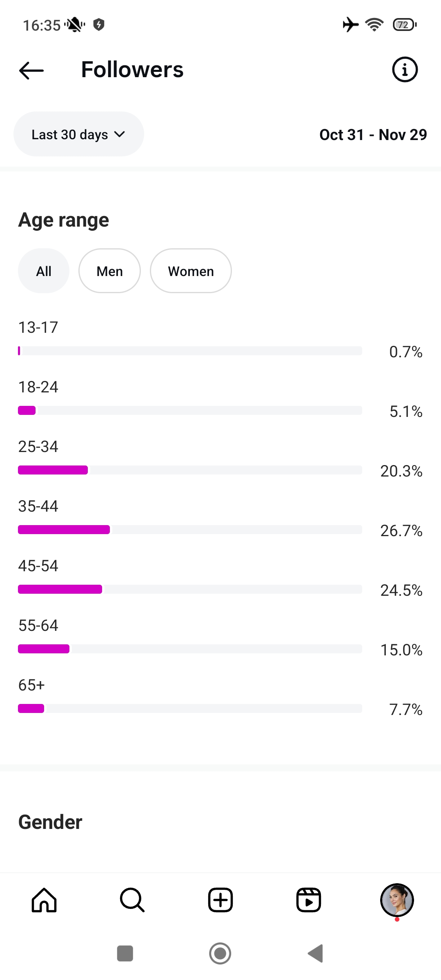The image size is (441, 980).
Task: Tap the 45-54 percentage value 24.5%
Action: tap(401, 590)
